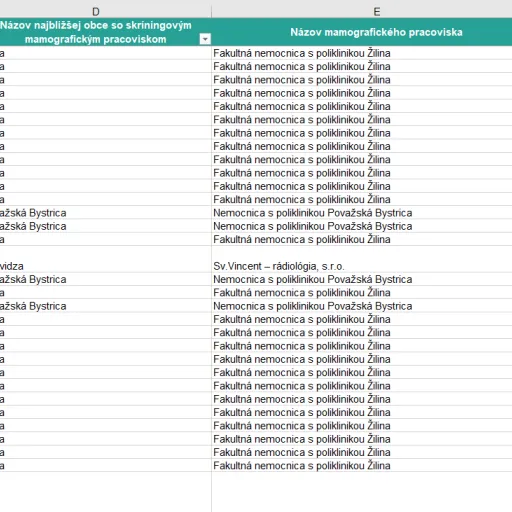Select column E header letter
The image size is (512, 512).
[x=377, y=12]
